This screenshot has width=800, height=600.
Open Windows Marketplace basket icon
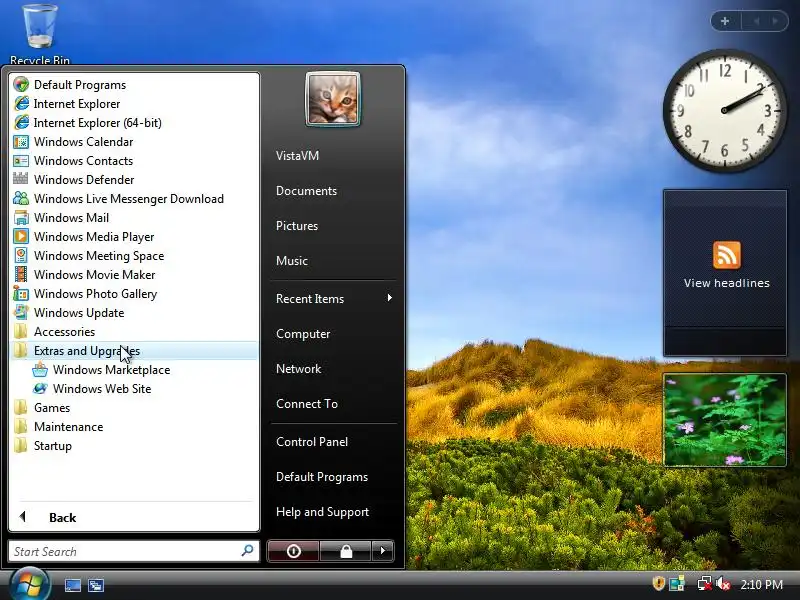coord(40,369)
